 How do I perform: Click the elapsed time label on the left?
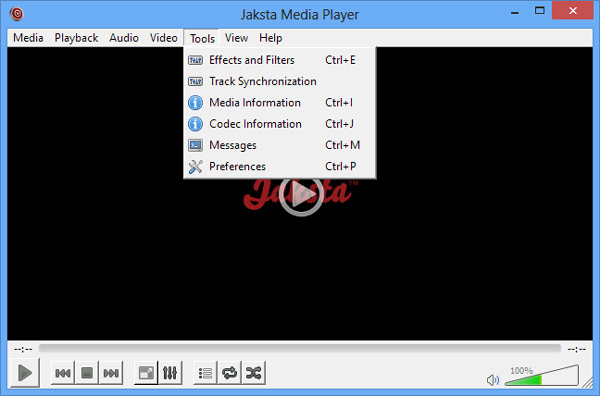pyautogui.click(x=23, y=349)
